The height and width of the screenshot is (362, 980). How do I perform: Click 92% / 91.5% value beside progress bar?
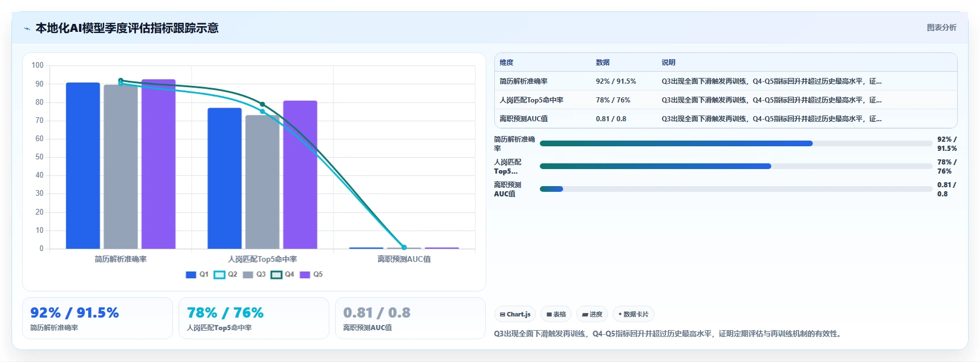pyautogui.click(x=947, y=143)
